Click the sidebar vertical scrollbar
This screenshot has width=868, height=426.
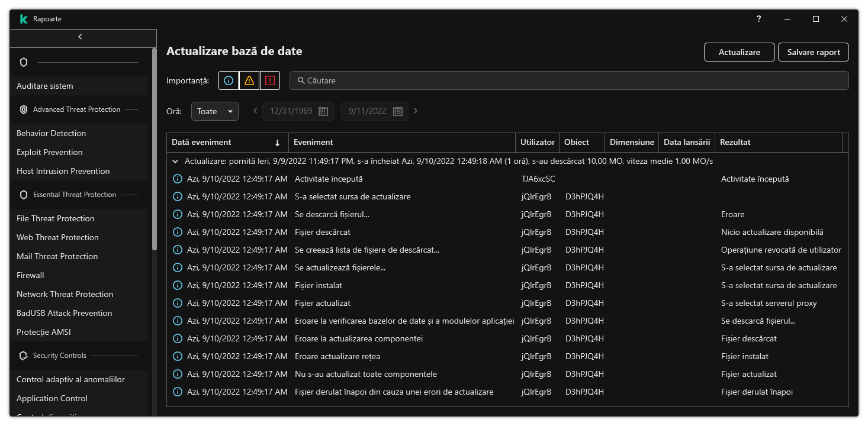pos(155,148)
